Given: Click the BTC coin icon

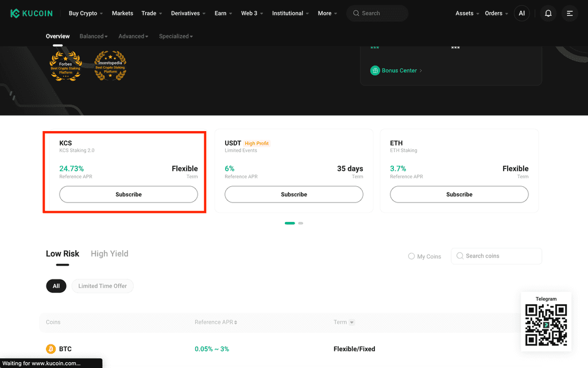Looking at the screenshot, I should [x=51, y=349].
